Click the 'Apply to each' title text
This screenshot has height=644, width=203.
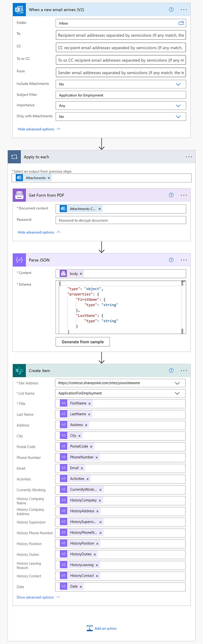36,157
